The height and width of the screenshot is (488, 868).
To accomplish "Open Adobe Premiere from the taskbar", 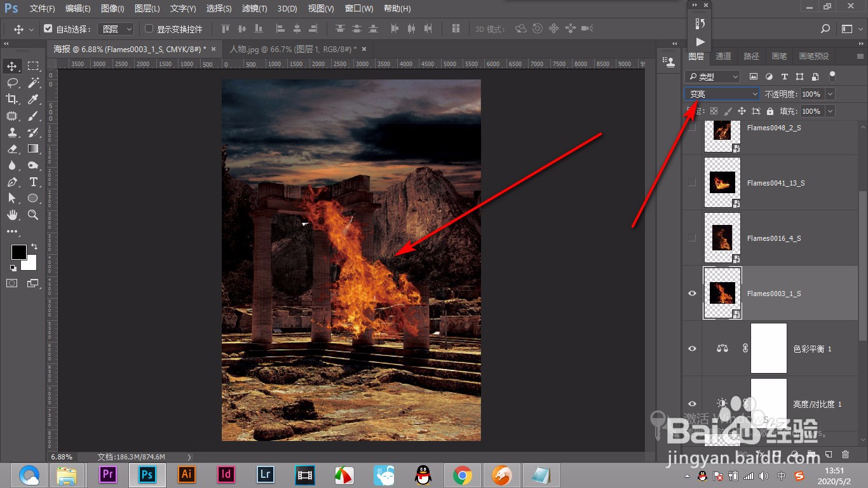I will point(107,475).
